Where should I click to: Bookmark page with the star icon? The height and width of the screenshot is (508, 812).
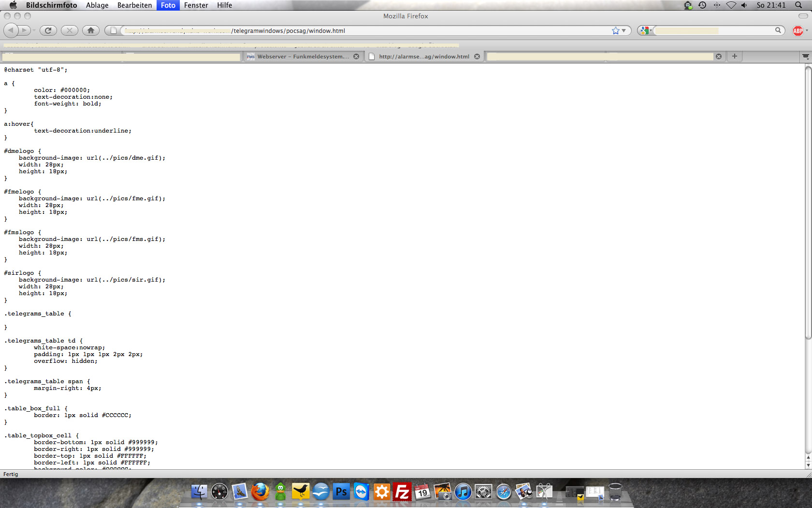(x=615, y=30)
